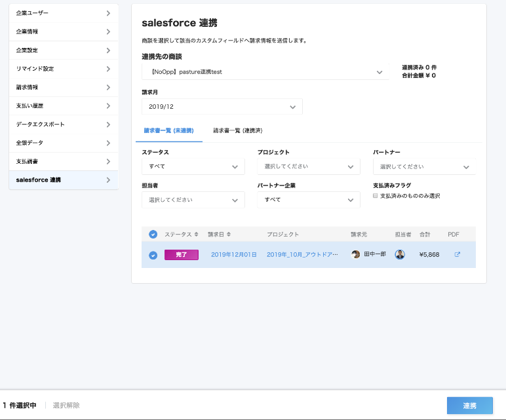Image resolution: width=506 pixels, height=420 pixels.
Task: Click the 田中一郎 name text
Action: 375,254
